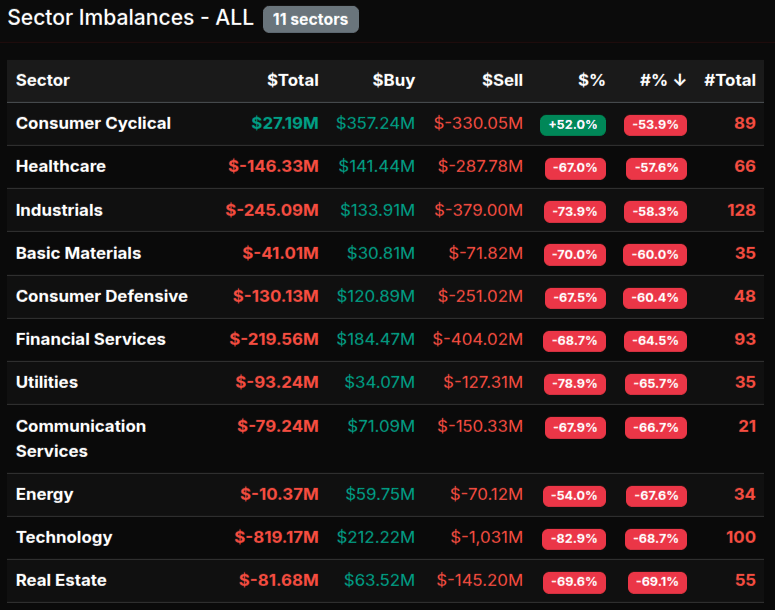Sort by $Buy column header

point(393,80)
